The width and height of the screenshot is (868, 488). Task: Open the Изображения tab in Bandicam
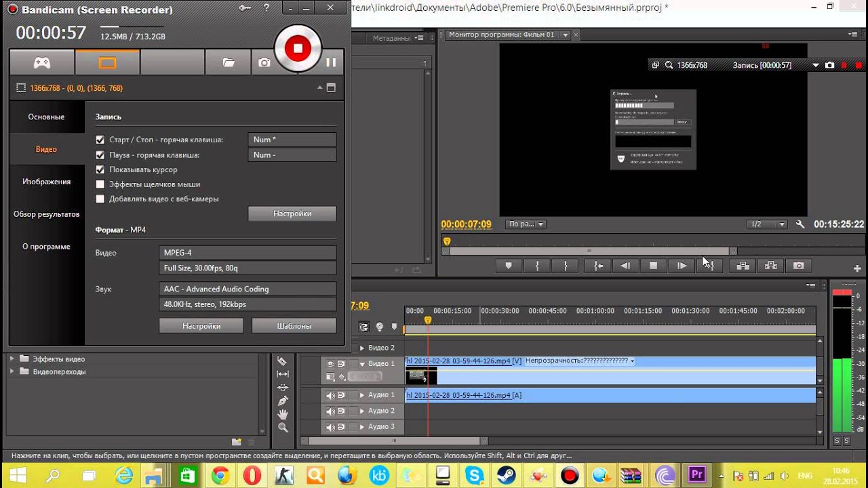46,182
